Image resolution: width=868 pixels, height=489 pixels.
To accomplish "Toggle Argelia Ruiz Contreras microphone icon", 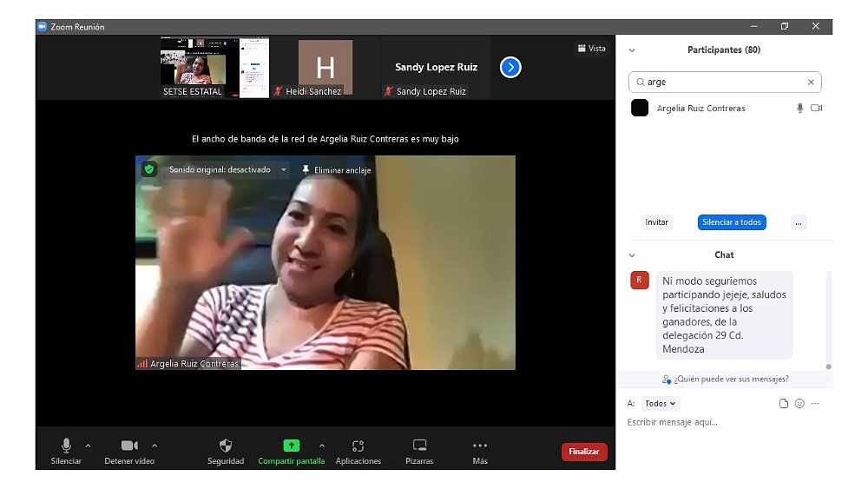I will click(799, 109).
